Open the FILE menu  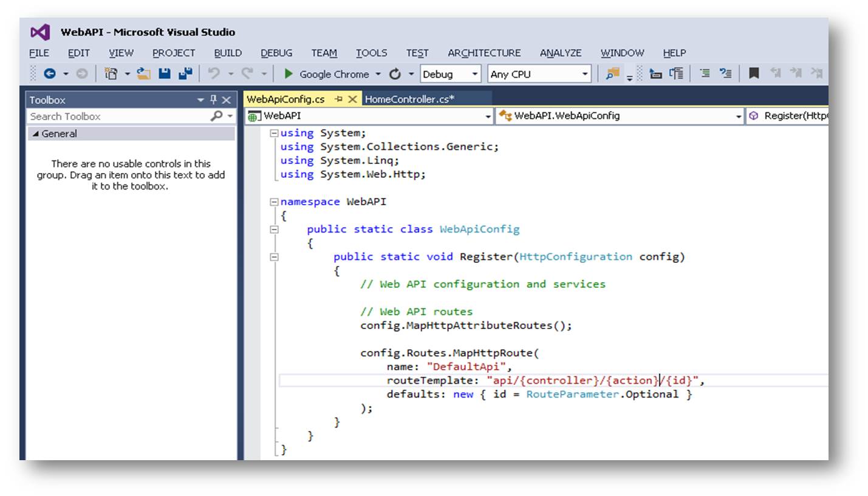[39, 53]
